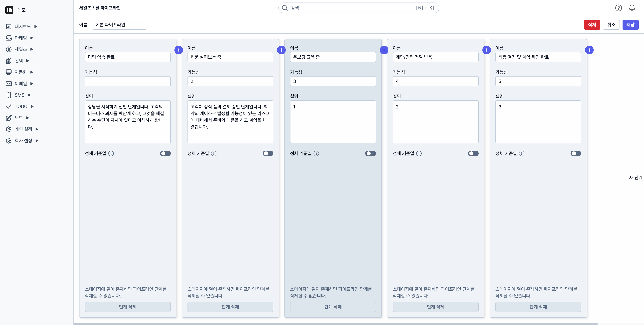644x325 pixels.
Task: Click info icon in 계약/견적 전달 받음 card
Action: click(x=419, y=153)
